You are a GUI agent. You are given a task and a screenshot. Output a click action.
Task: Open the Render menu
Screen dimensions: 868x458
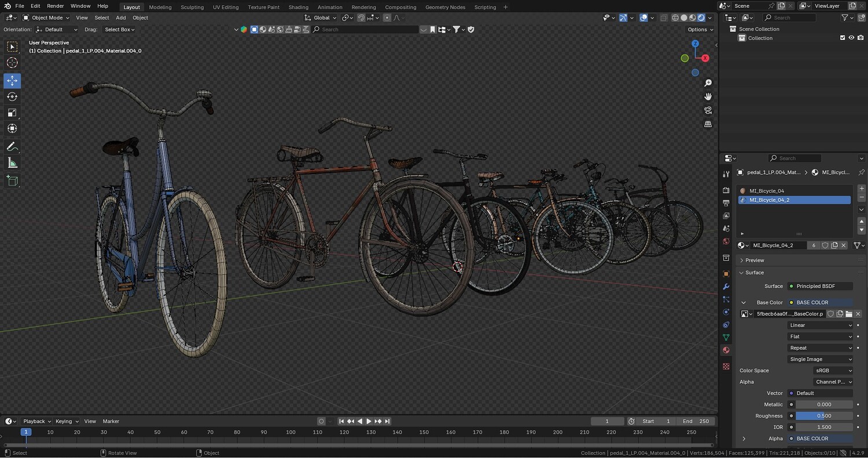pyautogui.click(x=56, y=6)
